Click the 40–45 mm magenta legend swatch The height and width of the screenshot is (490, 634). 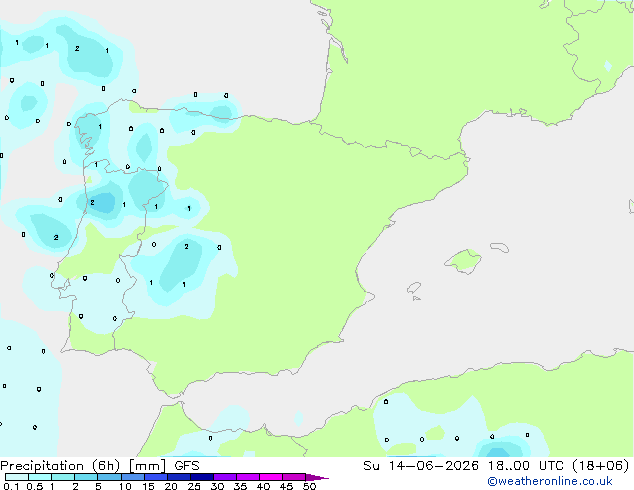tap(271, 477)
